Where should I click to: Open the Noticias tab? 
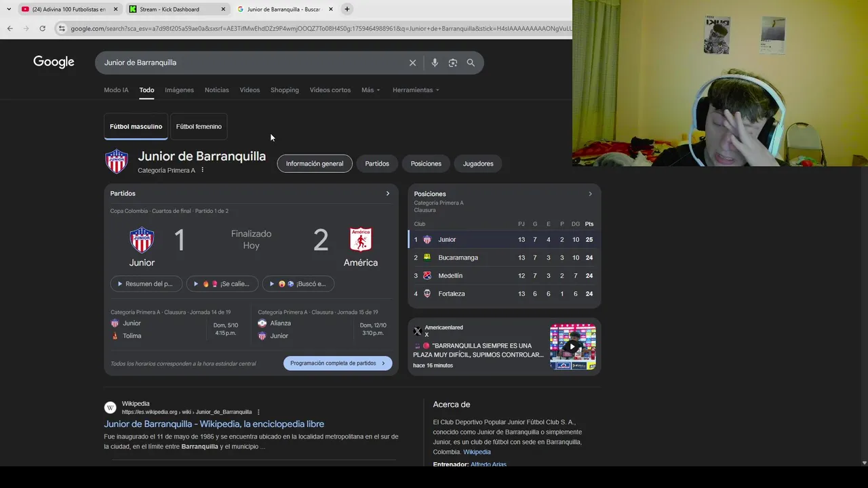click(x=217, y=90)
